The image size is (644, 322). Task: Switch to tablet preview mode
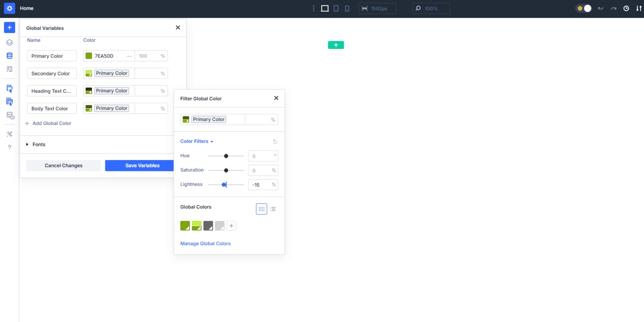point(336,8)
